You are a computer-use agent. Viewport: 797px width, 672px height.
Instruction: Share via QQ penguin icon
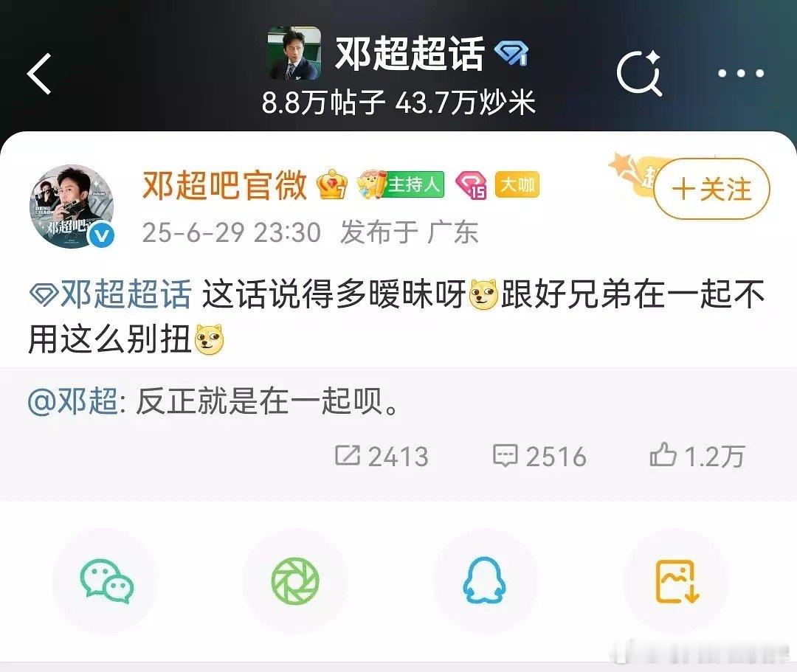(x=484, y=581)
